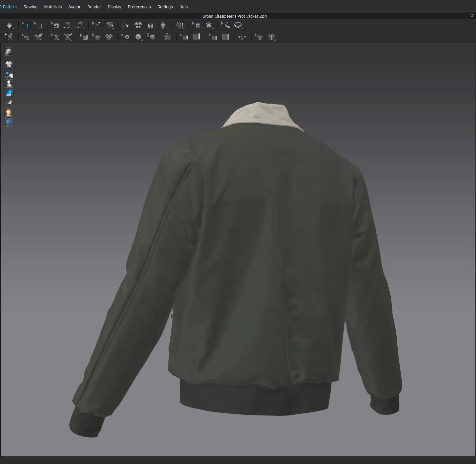The width and height of the screenshot is (476, 464).
Task: Select the Tack pin tool
Action: coord(96,25)
